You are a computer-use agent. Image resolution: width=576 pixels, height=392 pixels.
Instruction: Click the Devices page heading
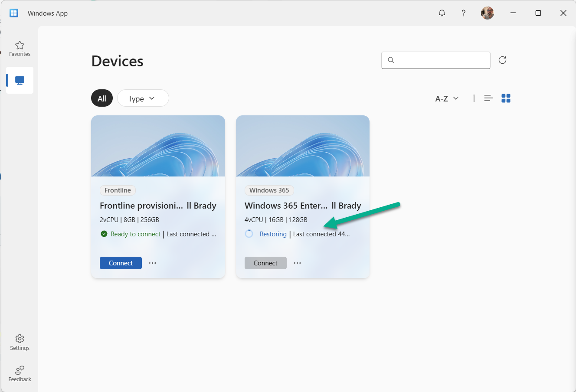pyautogui.click(x=117, y=61)
